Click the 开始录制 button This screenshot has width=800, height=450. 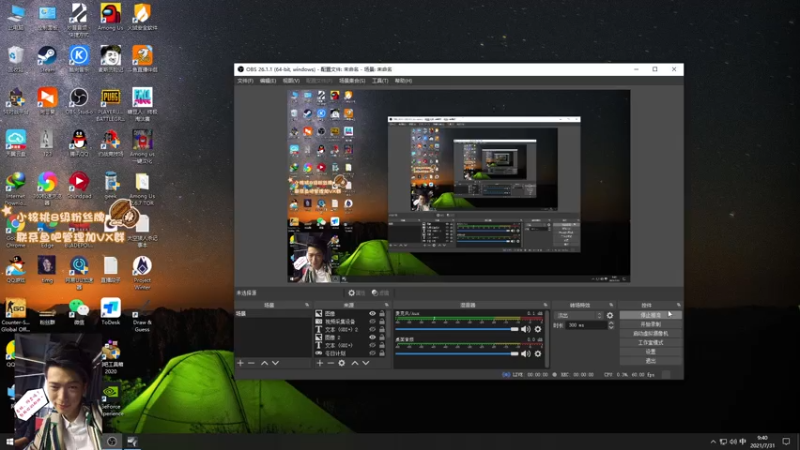(651, 324)
